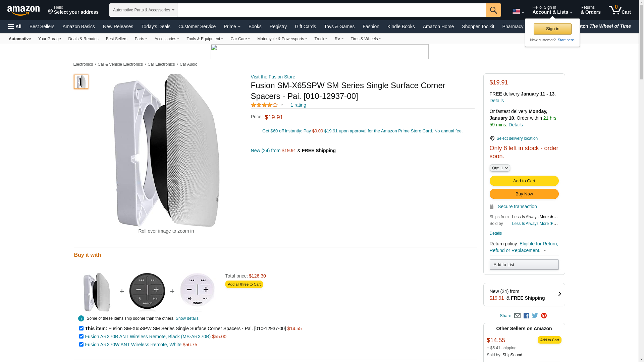The image size is (644, 362).
Task: Open Today's Deals in navigation bar
Action: 156,26
